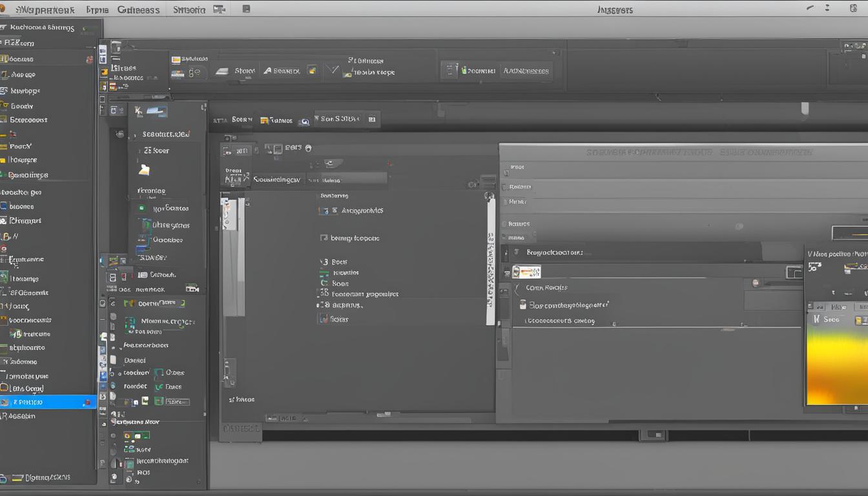868x496 pixels.
Task: Click the highlighted blue Preview item in sidebar
Action: pos(48,401)
